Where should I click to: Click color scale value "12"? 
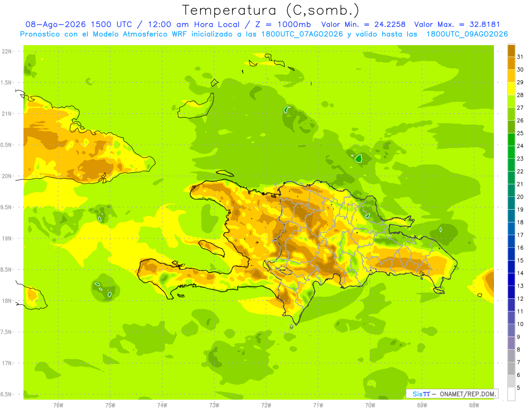520,298
